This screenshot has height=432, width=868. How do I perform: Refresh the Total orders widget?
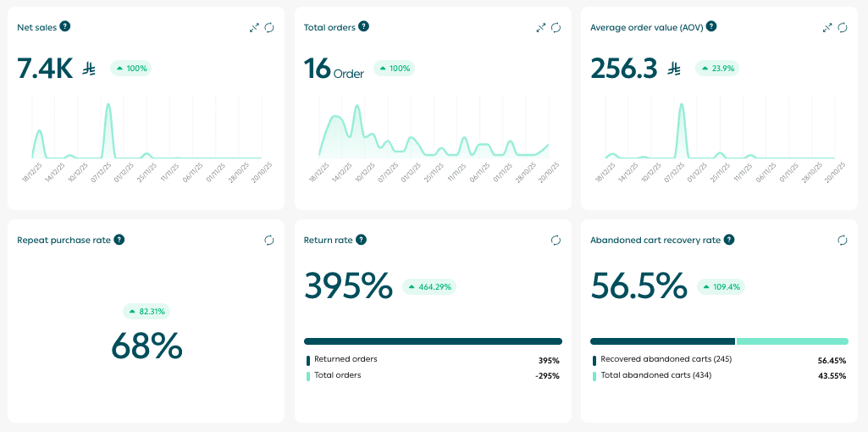pos(556,27)
